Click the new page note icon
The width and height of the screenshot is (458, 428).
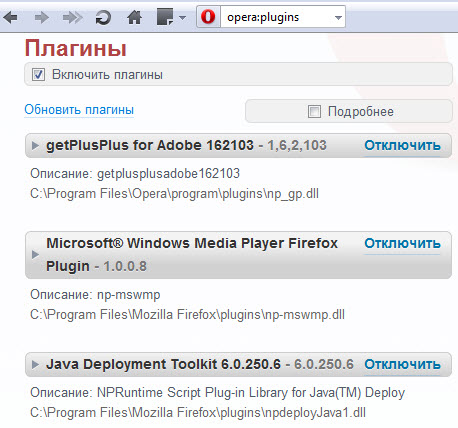tap(165, 17)
